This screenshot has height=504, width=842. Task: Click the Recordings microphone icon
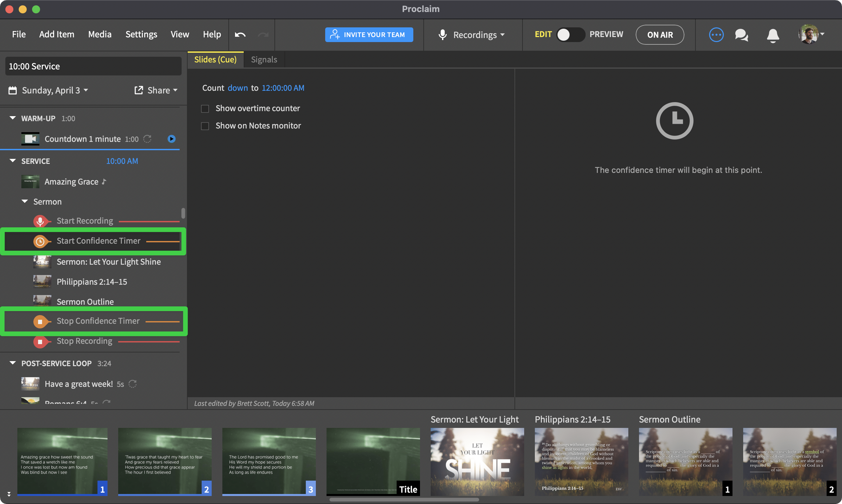(442, 35)
